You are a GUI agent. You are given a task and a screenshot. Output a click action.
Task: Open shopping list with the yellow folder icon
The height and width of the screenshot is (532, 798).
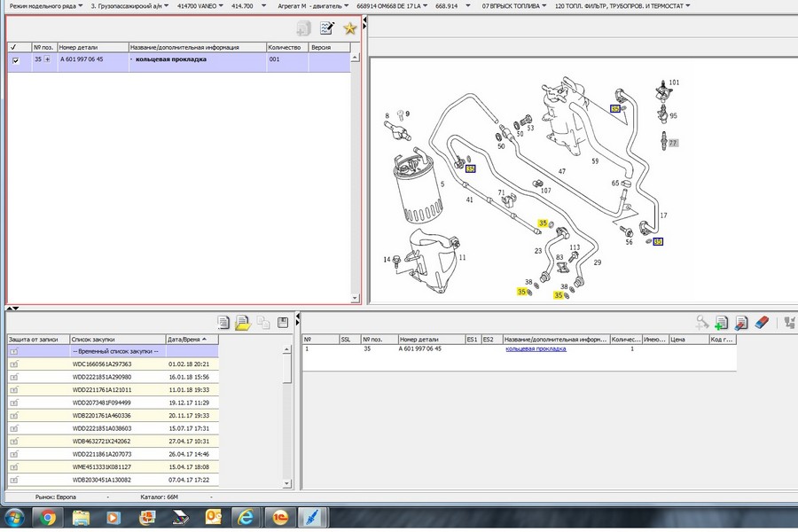[243, 323]
